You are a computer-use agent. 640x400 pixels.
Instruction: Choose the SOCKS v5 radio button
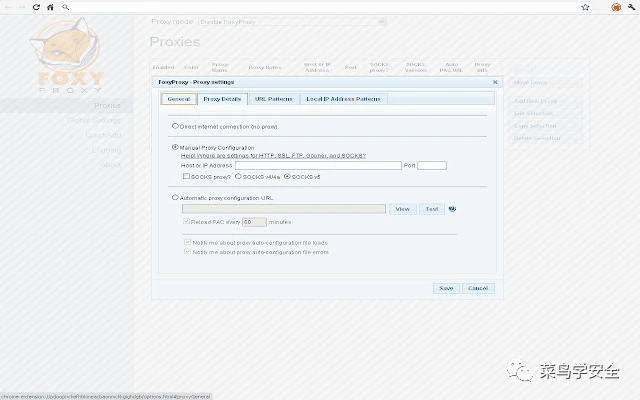[x=287, y=176]
